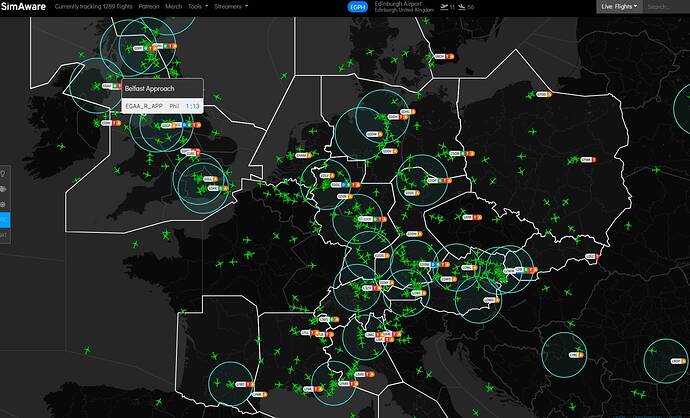Click the UKLU airport marker near Ukraine border
Screen dimensions: 690x418
(590, 257)
